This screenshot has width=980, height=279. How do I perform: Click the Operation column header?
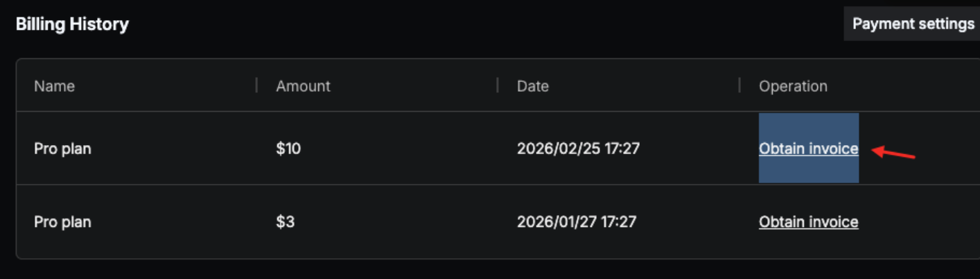(x=793, y=86)
